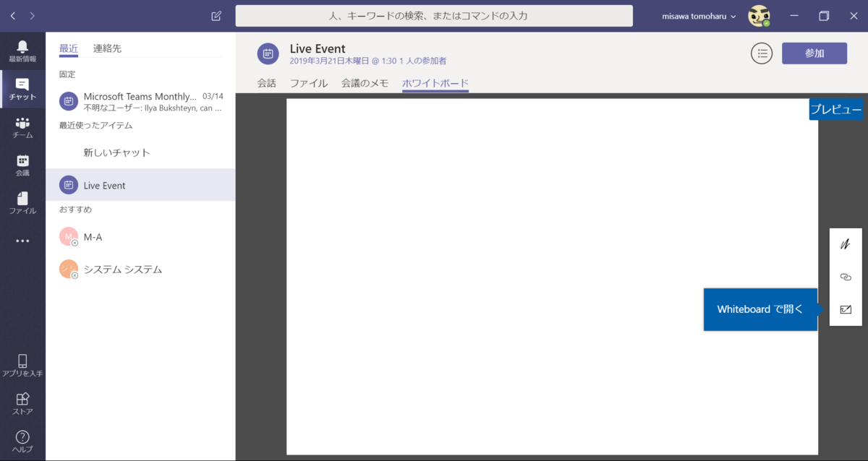The width and height of the screenshot is (868, 461).
Task: Click the user profile avatar picture
Action: coord(759,16)
